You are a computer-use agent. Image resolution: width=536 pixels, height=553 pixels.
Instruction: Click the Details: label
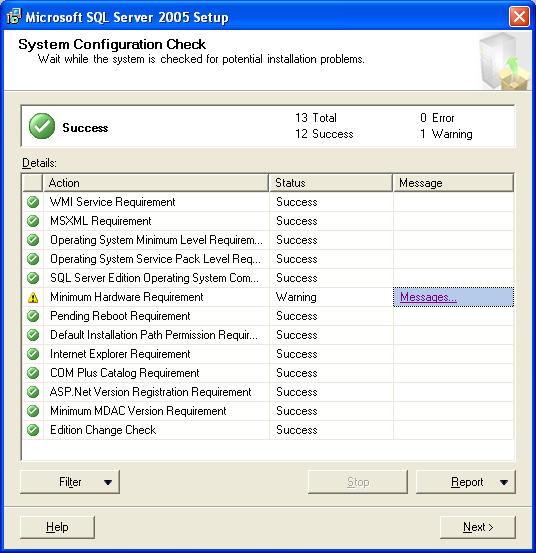tap(39, 163)
